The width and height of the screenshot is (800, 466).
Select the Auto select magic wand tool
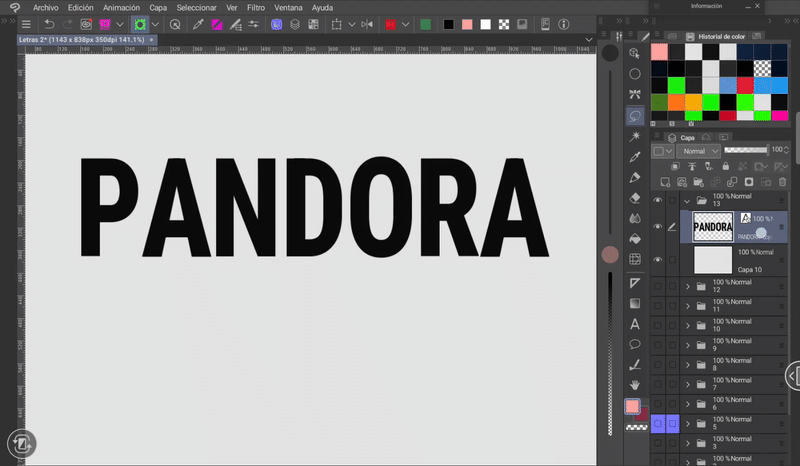[x=635, y=136]
